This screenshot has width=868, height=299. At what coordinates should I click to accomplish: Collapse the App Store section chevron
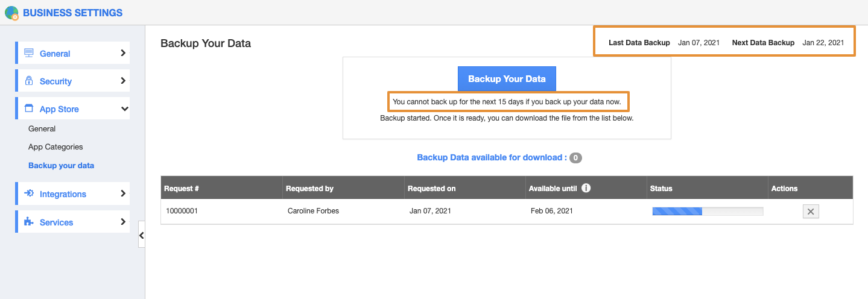click(x=124, y=109)
